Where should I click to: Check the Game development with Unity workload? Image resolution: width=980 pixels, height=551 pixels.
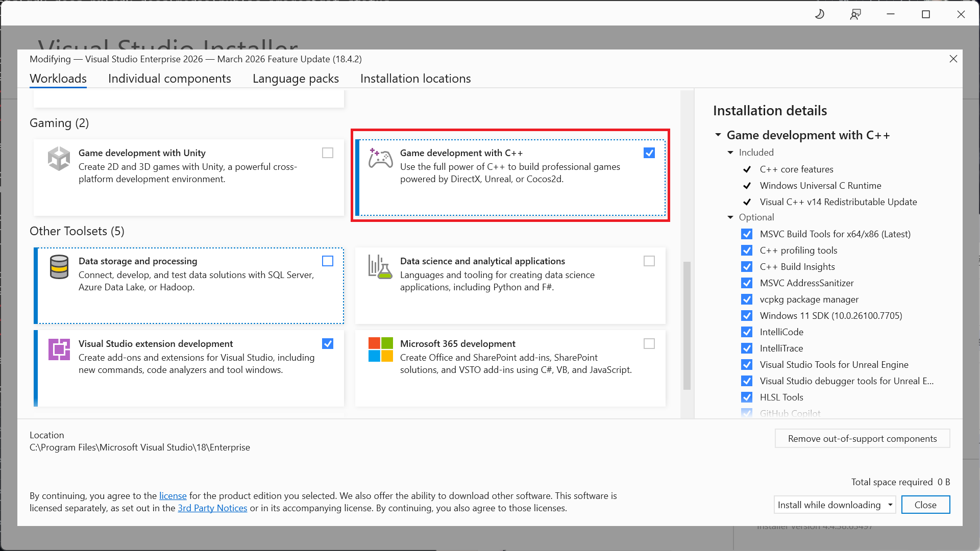328,153
